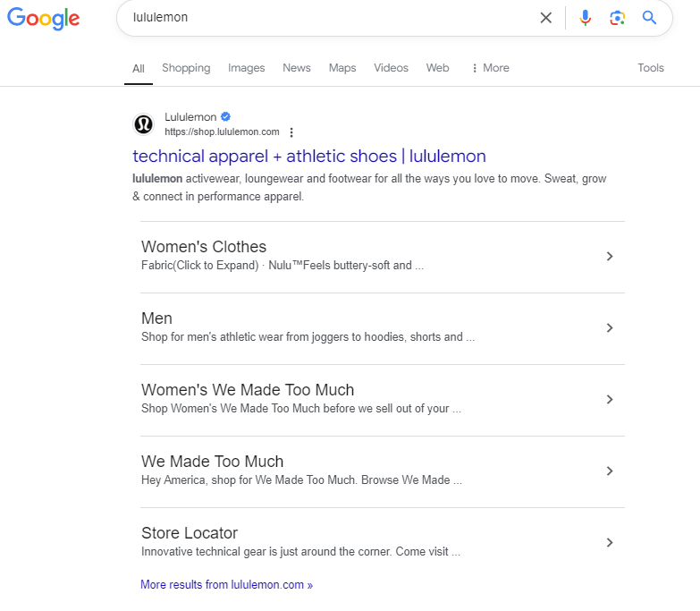700x611 pixels.
Task: Expand the Women's Clothes sitelink chevron
Action: (610, 256)
